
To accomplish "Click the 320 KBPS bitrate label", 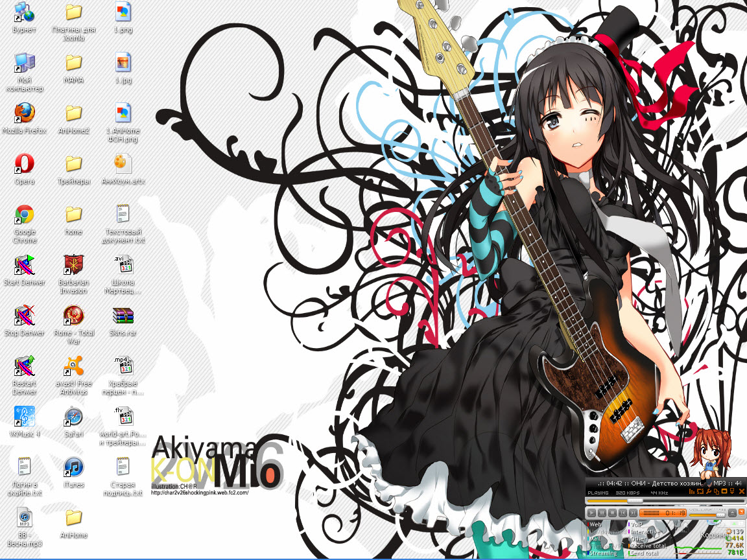I will coord(628,493).
